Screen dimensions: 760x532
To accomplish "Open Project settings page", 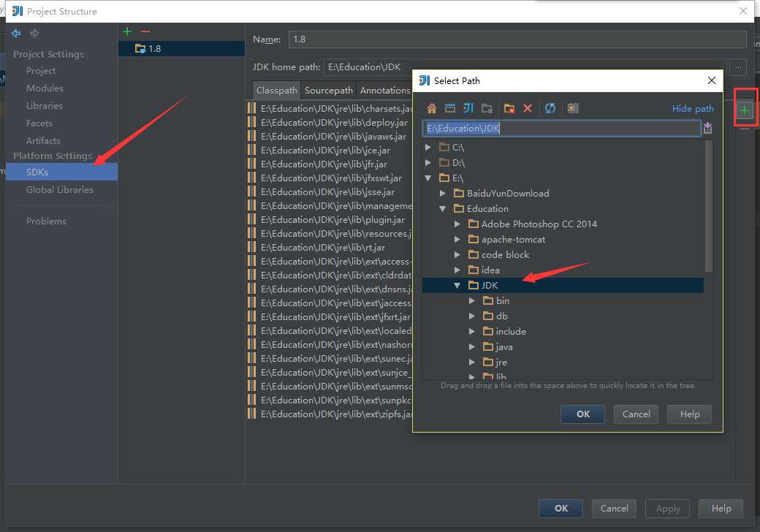I will (41, 71).
